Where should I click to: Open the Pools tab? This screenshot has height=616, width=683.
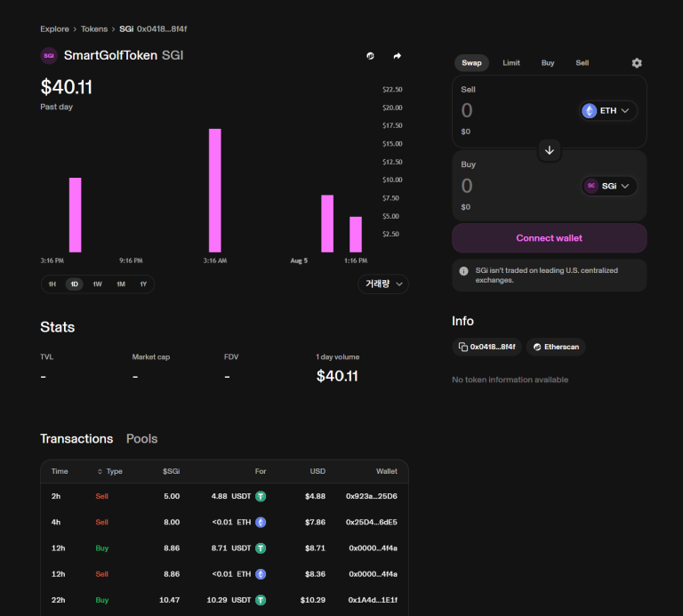coord(142,439)
